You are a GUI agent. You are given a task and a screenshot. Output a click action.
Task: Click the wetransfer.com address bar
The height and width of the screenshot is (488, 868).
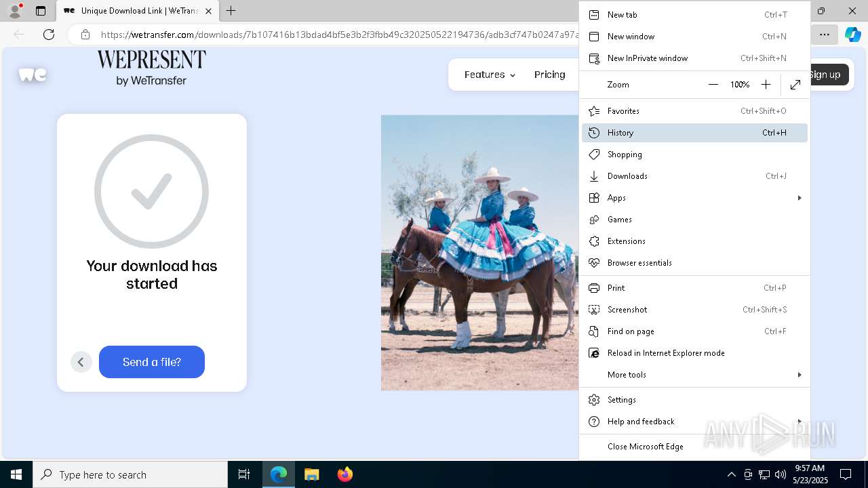[339, 35]
